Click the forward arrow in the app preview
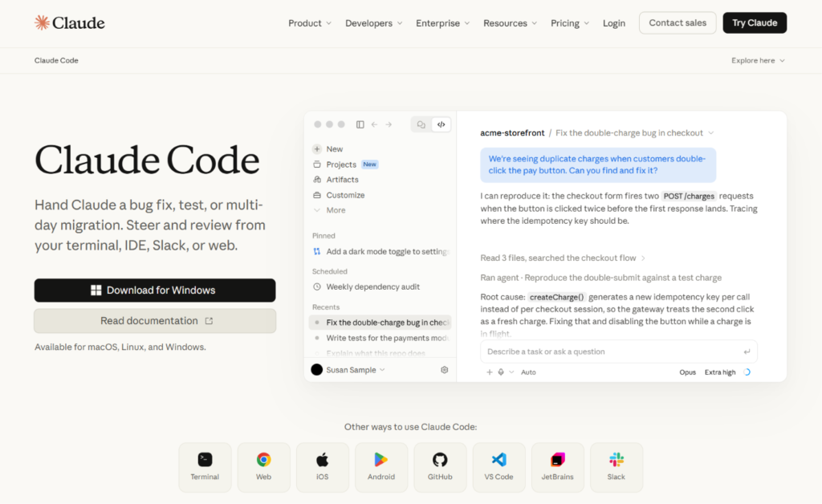 (x=389, y=124)
